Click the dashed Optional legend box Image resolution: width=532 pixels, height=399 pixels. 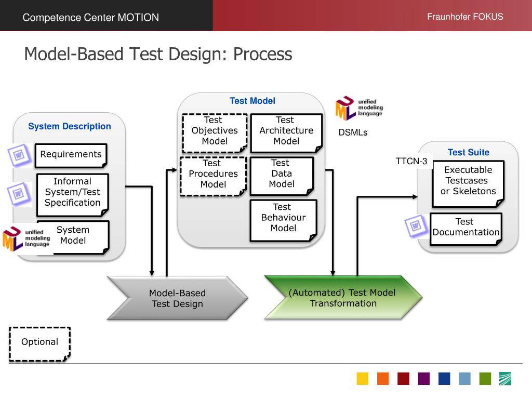pos(39,344)
